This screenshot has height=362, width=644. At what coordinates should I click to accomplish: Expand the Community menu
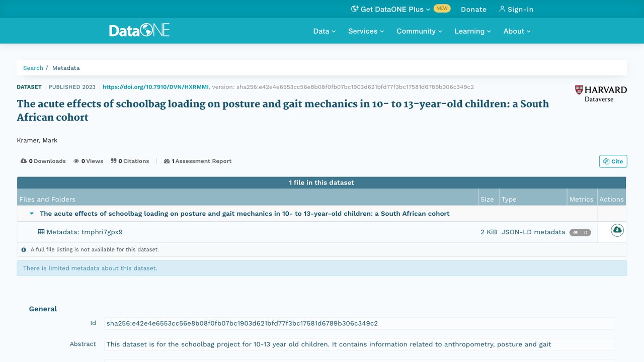click(420, 31)
